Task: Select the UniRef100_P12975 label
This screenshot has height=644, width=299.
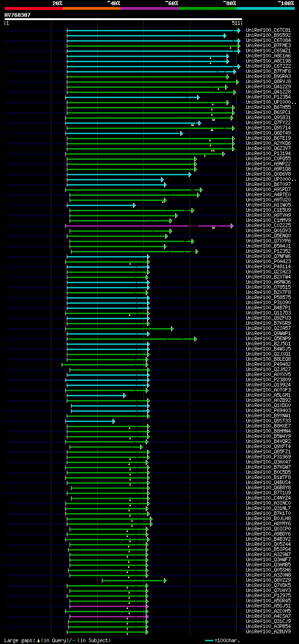Action: (x=268, y=596)
